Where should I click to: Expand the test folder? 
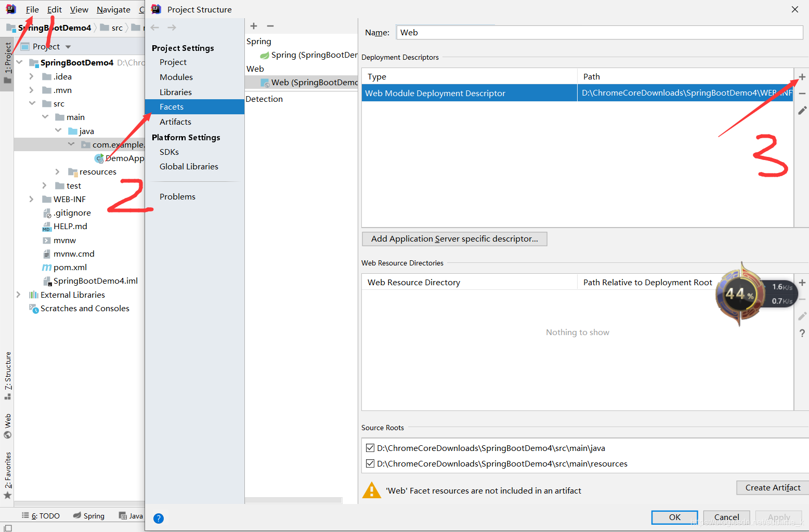[44, 185]
